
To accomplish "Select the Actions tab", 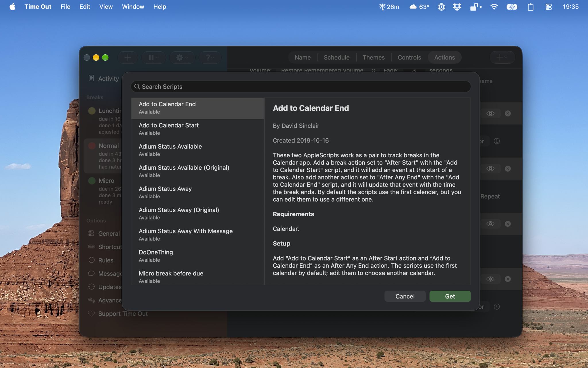I will tap(444, 57).
